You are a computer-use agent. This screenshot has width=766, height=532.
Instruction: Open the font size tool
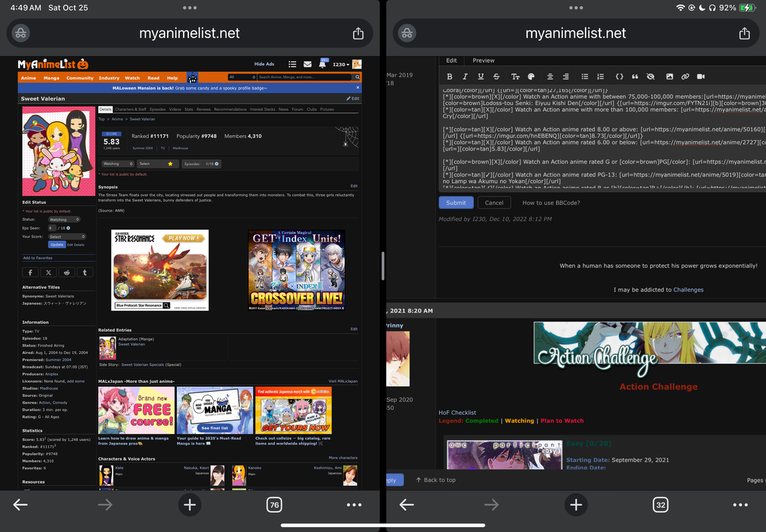(x=515, y=76)
